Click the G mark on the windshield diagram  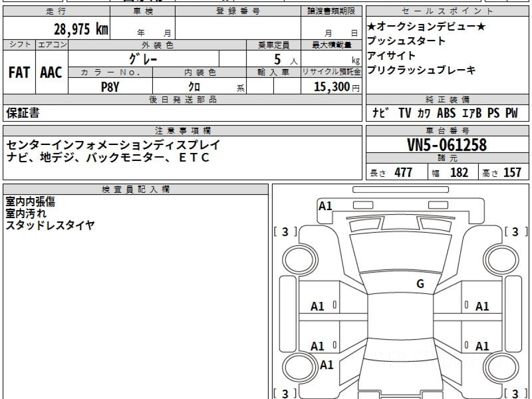coord(420,285)
